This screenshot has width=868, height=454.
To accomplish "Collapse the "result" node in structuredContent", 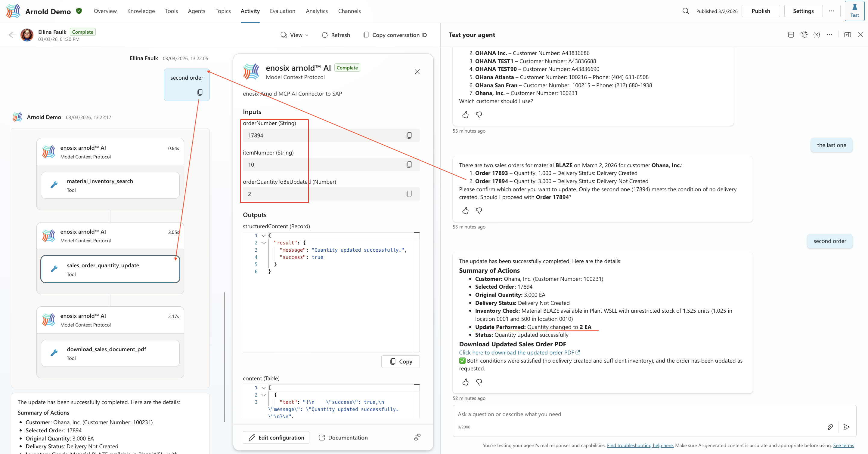I will (264, 243).
